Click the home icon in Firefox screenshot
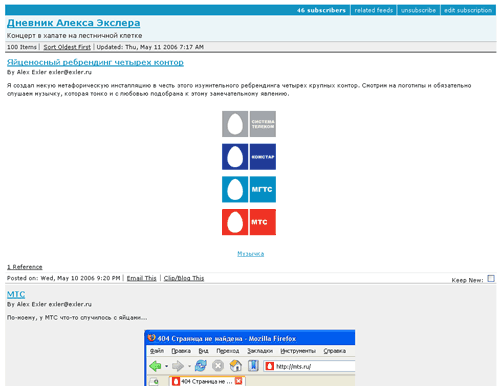Image resolution: width=500 pixels, height=386 pixels. (236, 366)
